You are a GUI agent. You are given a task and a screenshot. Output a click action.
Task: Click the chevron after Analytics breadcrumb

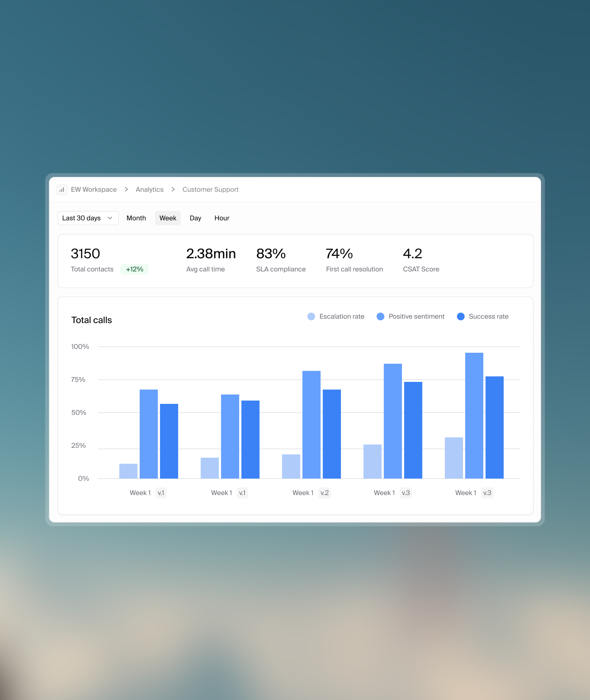tap(173, 190)
